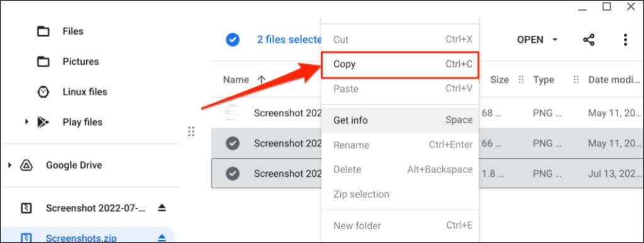Viewport: 644px width, 243px height.
Task: Click the share icon in toolbar
Action: pyautogui.click(x=589, y=40)
